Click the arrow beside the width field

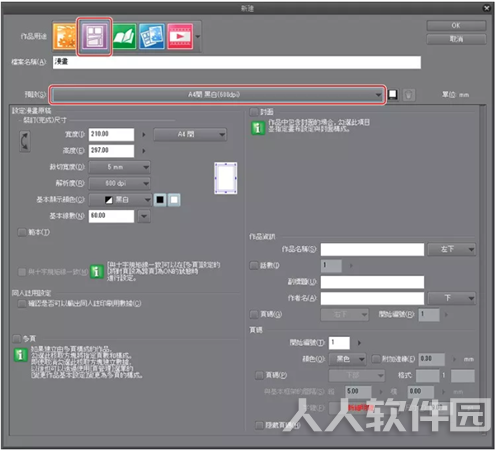pos(144,135)
